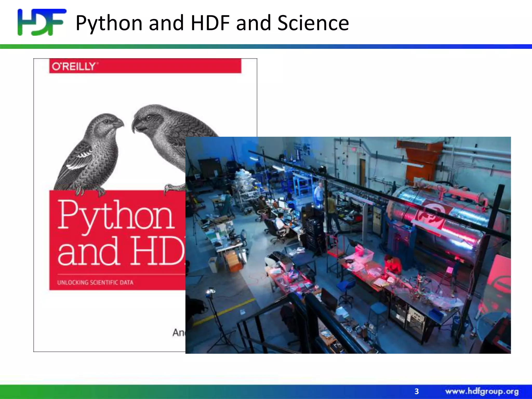
Task: Select the laboratory photo
Action: coord(348,245)
